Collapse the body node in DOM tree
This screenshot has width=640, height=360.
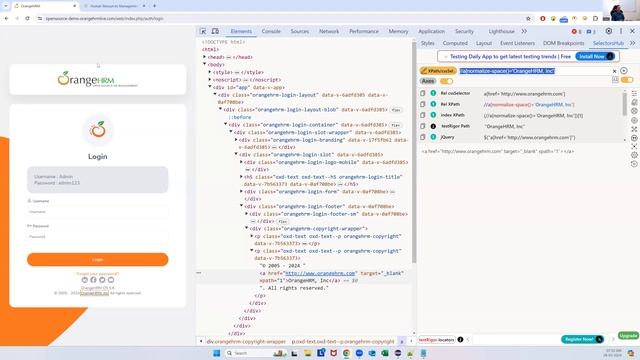tap(204, 64)
